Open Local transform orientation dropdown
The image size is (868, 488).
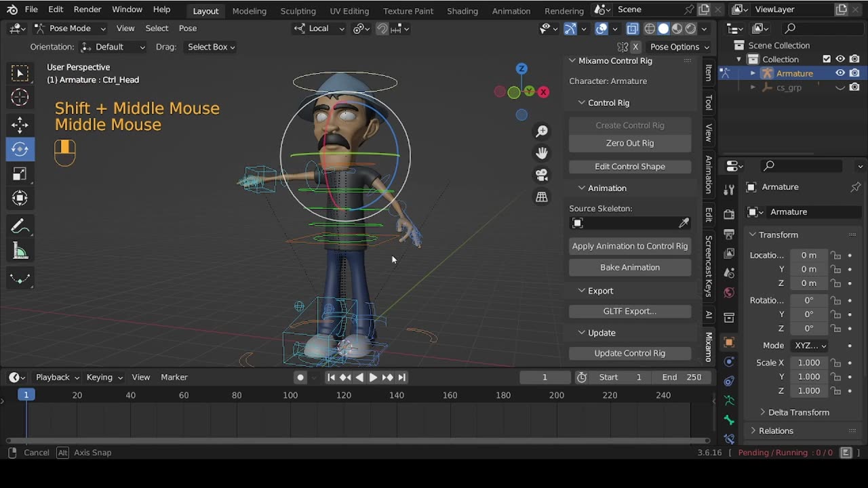(x=319, y=28)
